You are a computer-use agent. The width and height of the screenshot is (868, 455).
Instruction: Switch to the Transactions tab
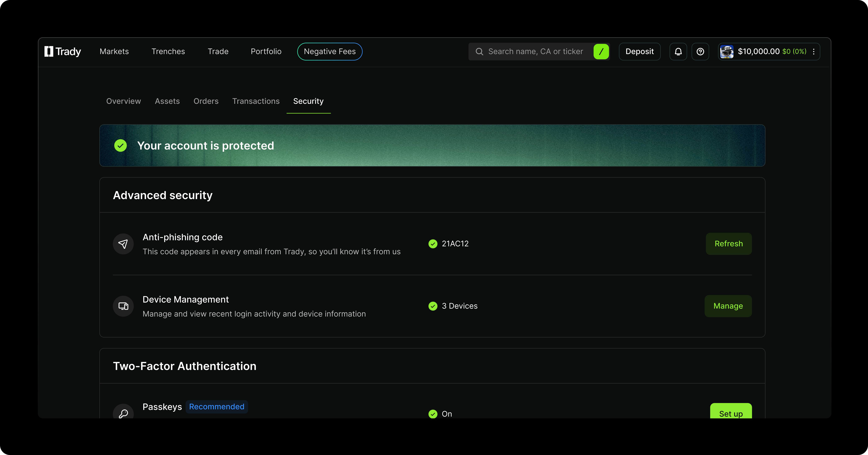tap(256, 101)
